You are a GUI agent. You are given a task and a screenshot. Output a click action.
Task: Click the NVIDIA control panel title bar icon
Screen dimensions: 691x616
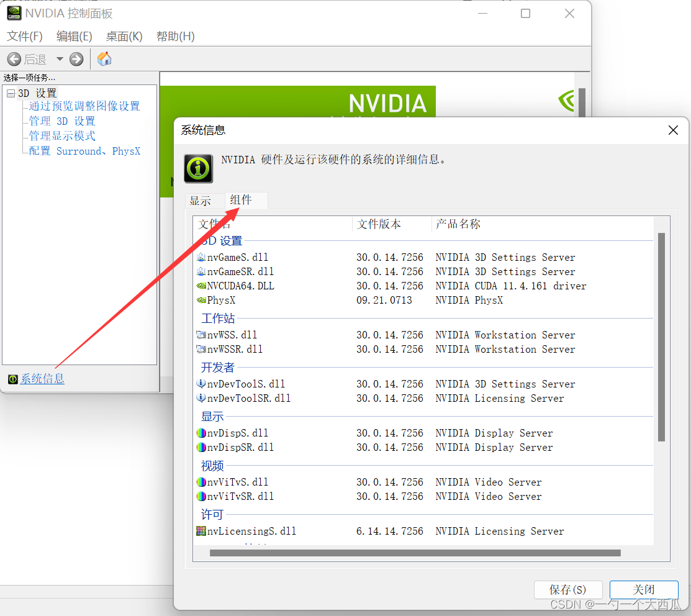(x=14, y=13)
